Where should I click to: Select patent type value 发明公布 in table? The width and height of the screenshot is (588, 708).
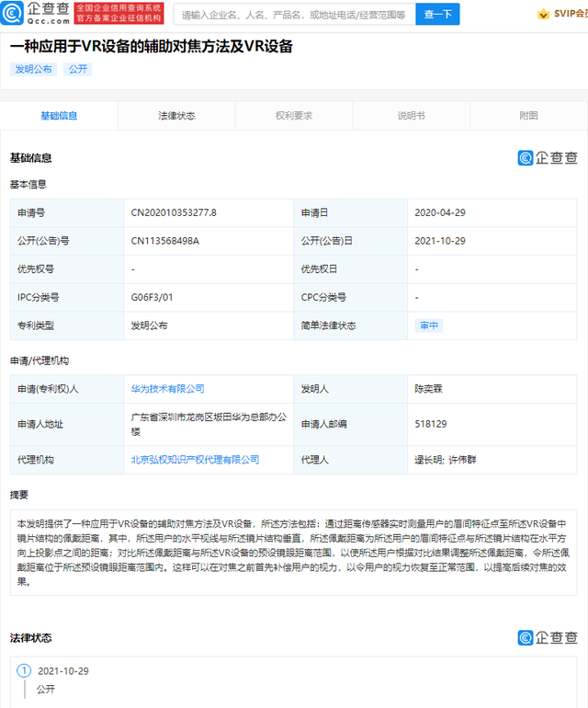point(149,325)
